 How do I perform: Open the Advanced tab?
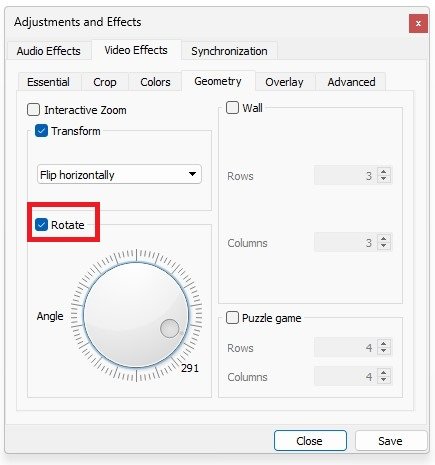point(351,82)
